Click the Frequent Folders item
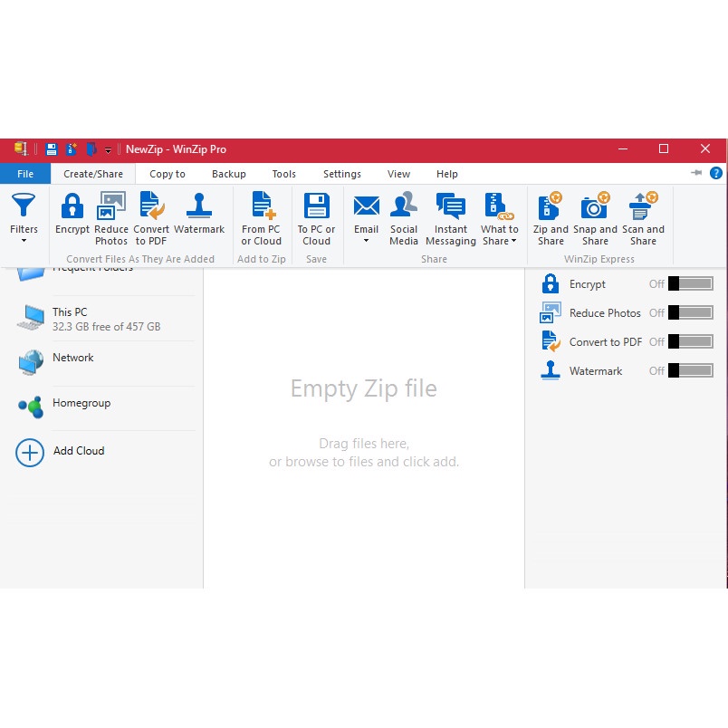Screen dimensions: 728x728 pyautogui.click(x=104, y=273)
